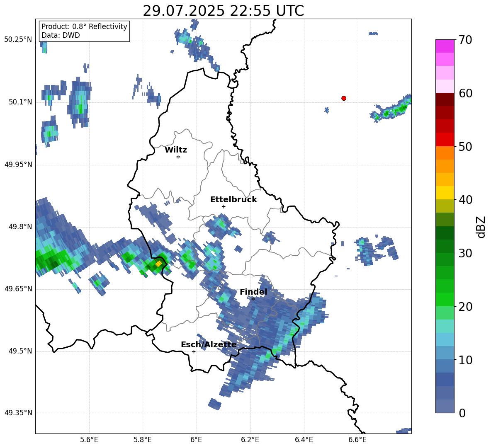The image size is (491, 448).
Task: Click the red dot radar location marker
Action: coord(343,98)
